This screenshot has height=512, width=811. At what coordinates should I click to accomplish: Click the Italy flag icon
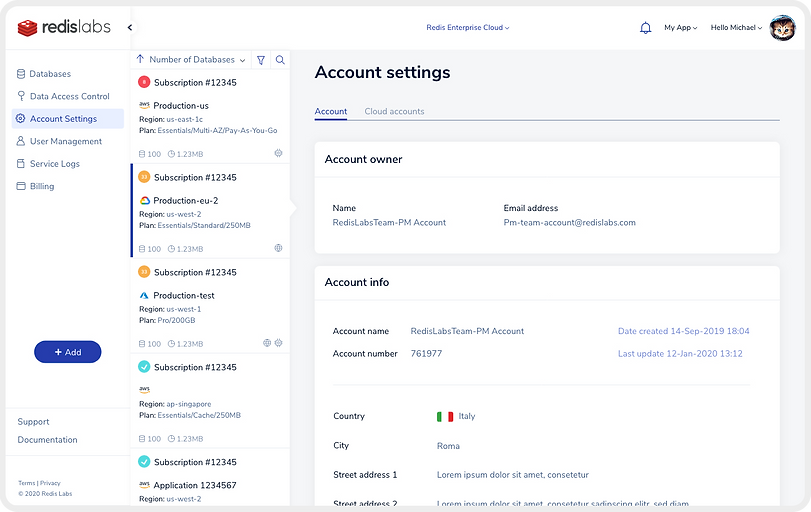tap(445, 416)
